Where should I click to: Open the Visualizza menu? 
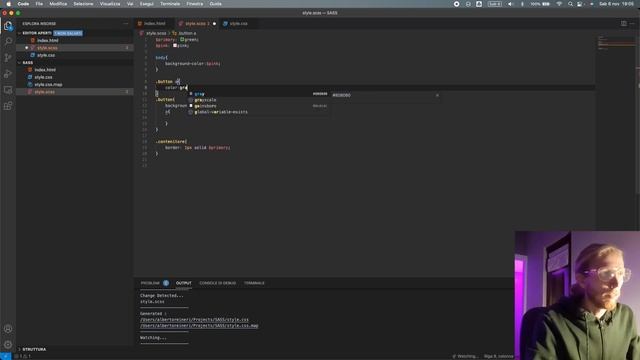110,4
